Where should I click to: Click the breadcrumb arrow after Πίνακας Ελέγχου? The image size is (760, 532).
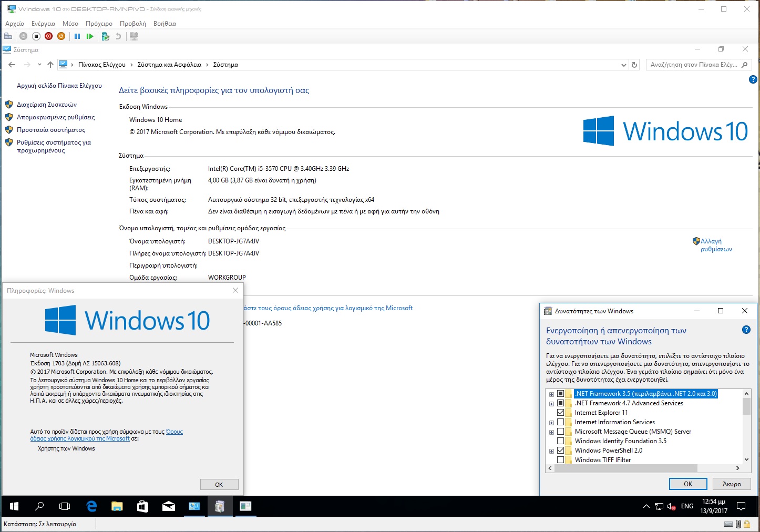click(132, 65)
